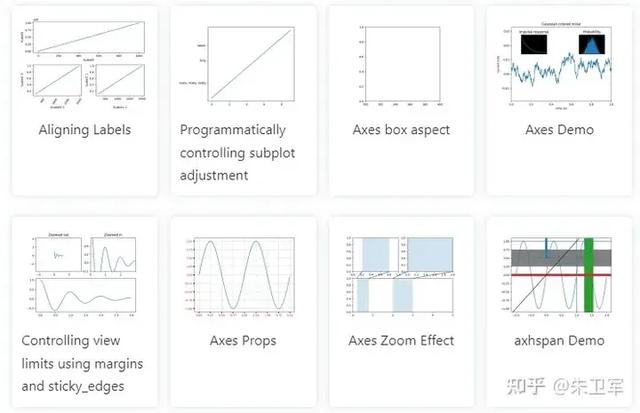The image size is (640, 413).
Task: Click the Axes Props title link
Action: coord(243,341)
